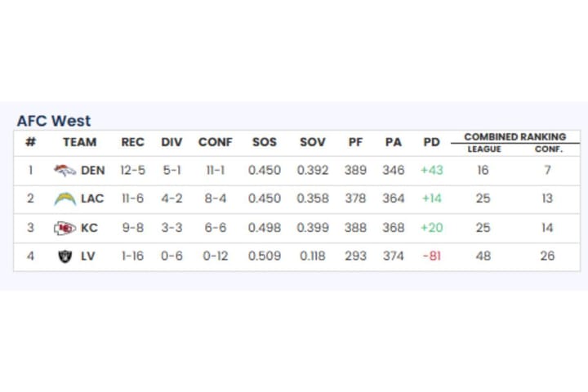This screenshot has height=392, width=588.
Task: Select the KC team name
Action: click(89, 228)
